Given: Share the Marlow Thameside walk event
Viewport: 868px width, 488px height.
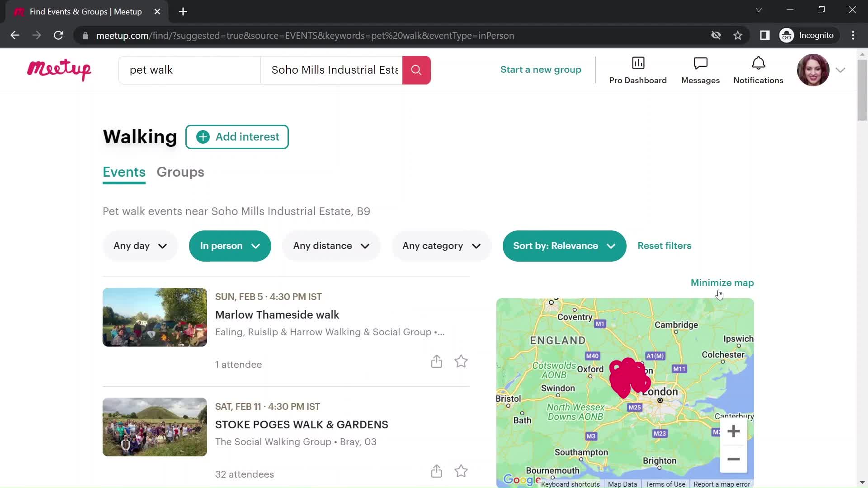Looking at the screenshot, I should pyautogui.click(x=436, y=361).
